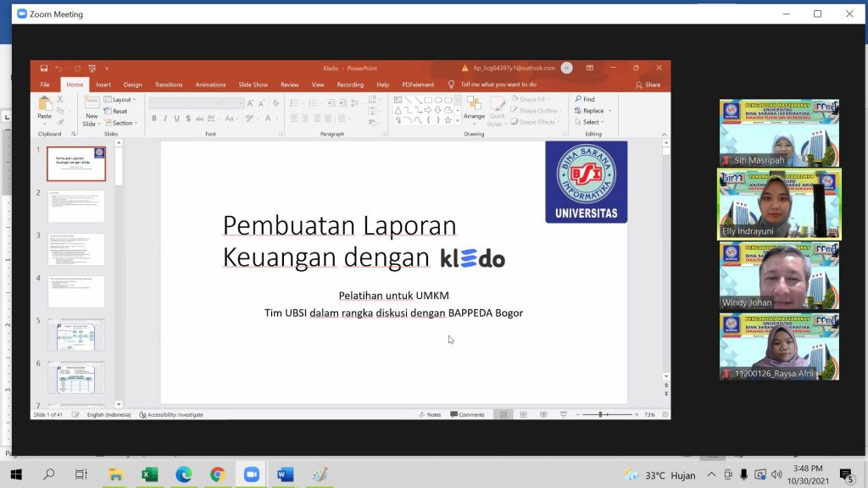Viewport: 868px width, 488px height.
Task: Toggle Normal view button in status bar
Action: pyautogui.click(x=504, y=414)
